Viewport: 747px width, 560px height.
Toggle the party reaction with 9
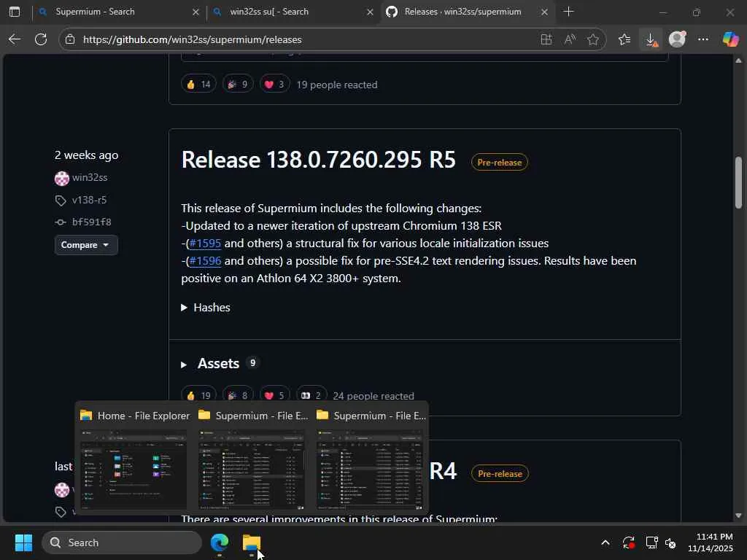pyautogui.click(x=238, y=85)
